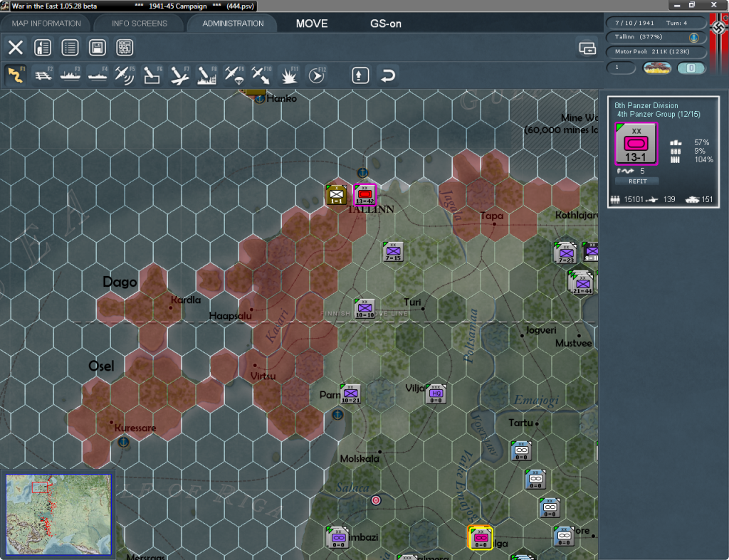Open the list document icon

coord(70,48)
